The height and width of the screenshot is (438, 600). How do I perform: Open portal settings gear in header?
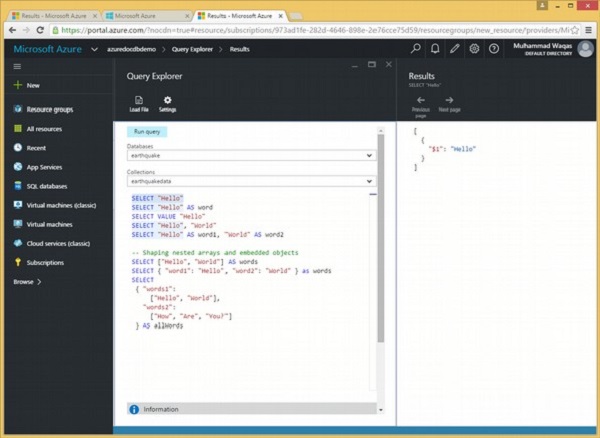coord(474,48)
